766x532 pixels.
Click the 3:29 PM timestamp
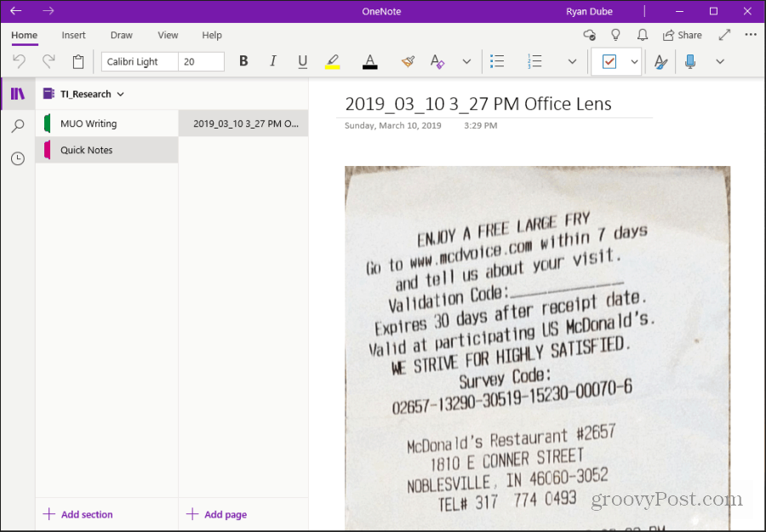coord(481,125)
